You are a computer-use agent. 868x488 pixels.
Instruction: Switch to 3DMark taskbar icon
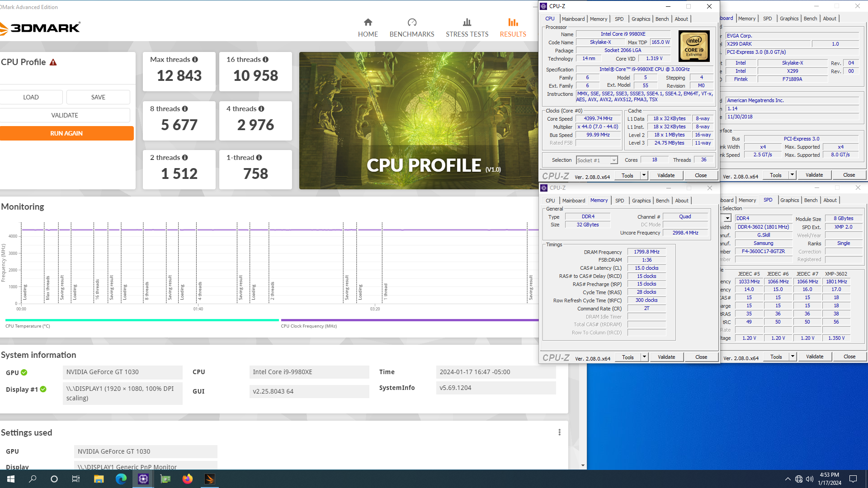(x=209, y=479)
